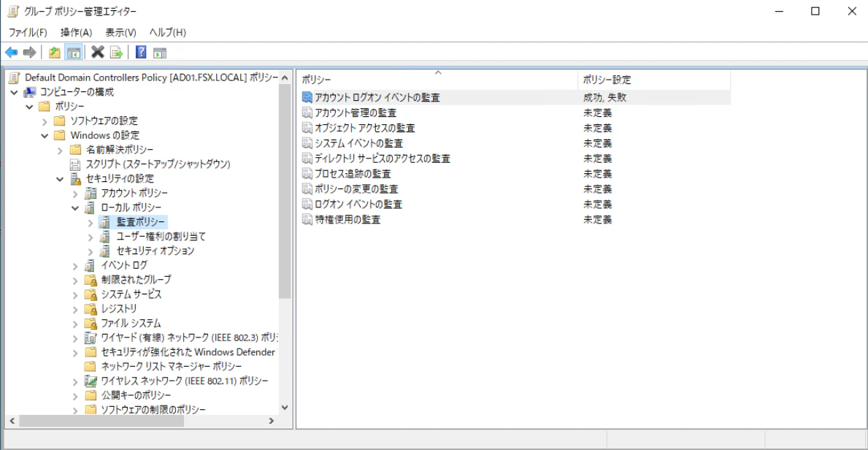Click the icon next to イベント ログ
868x450 pixels.
click(x=90, y=265)
